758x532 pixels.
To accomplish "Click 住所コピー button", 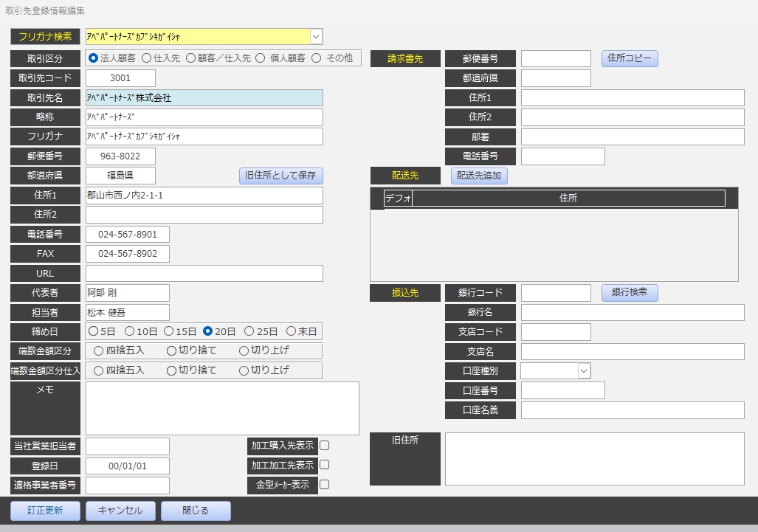I will coord(630,58).
